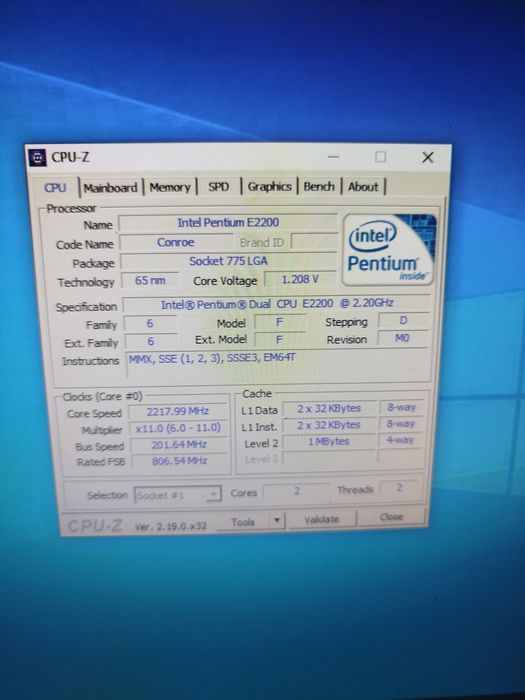Go to the Graphics tab

tap(269, 186)
